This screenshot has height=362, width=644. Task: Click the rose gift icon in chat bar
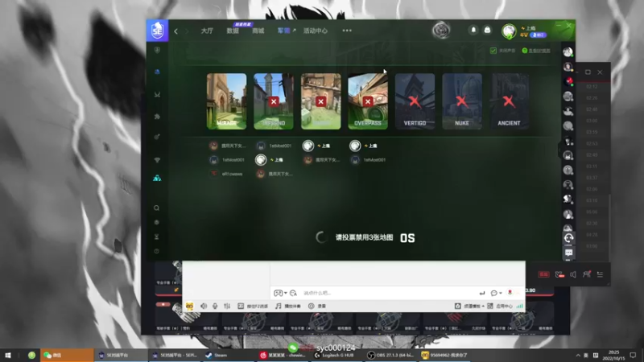click(510, 292)
